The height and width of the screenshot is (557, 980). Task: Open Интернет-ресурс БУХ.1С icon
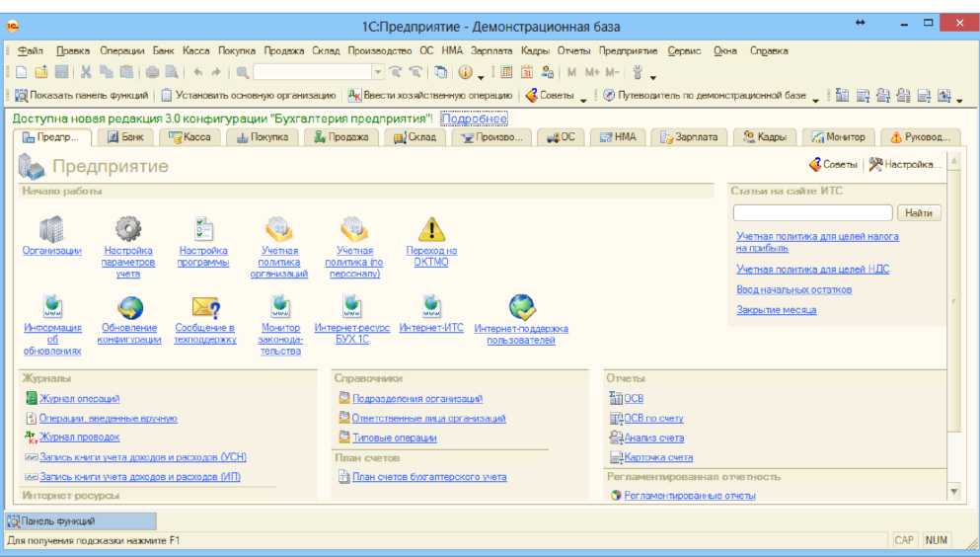tap(352, 306)
